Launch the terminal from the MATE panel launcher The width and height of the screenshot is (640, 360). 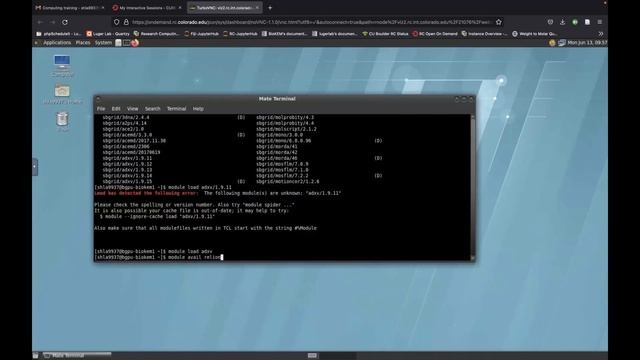pyautogui.click(x=127, y=42)
